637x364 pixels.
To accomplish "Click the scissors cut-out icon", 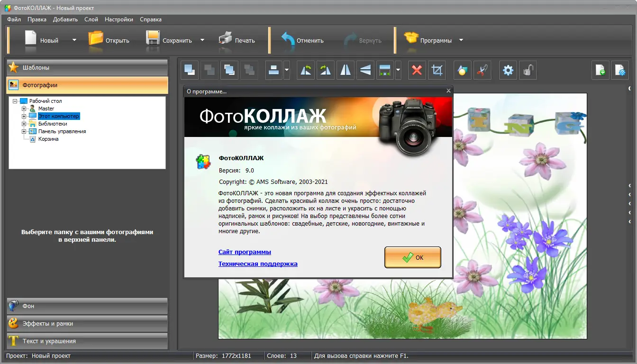I will [482, 70].
